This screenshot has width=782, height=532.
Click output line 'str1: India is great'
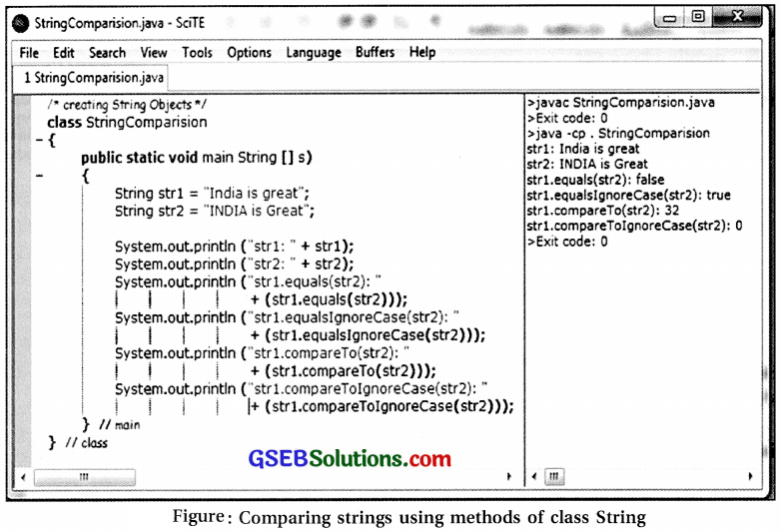pyautogui.click(x=583, y=149)
